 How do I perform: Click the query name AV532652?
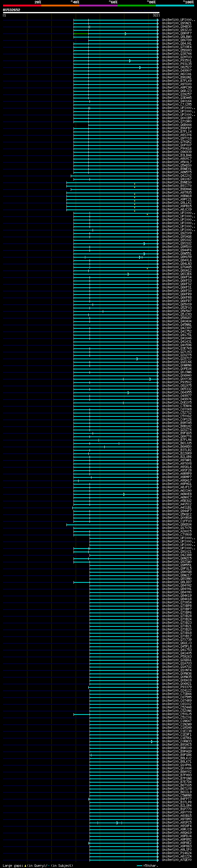[x=11, y=10]
